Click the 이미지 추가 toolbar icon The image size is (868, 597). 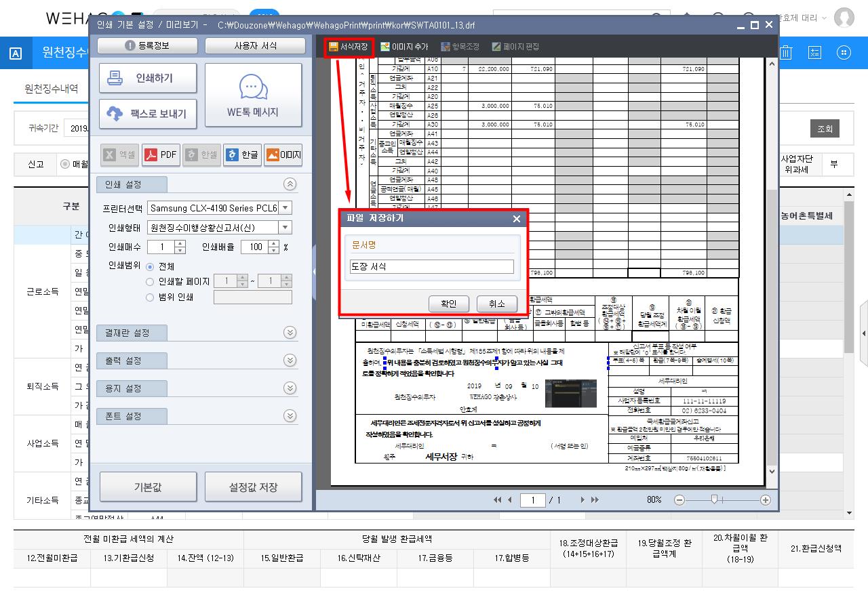[404, 47]
